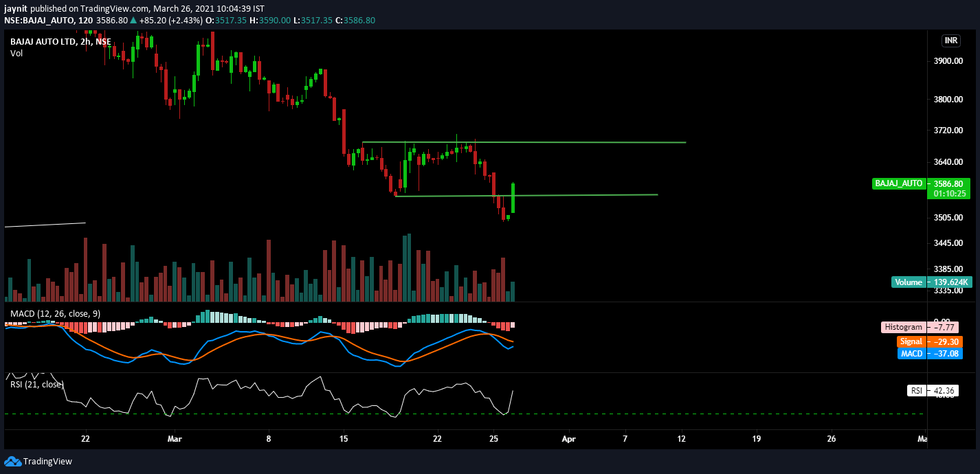
Task: Click the 8 label on the date axis
Action: click(269, 438)
